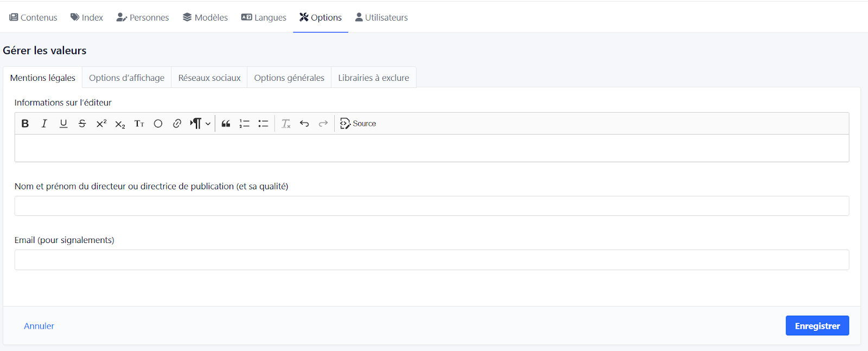Apply small caps formatting
Screen dimensions: 868x351
(x=139, y=124)
